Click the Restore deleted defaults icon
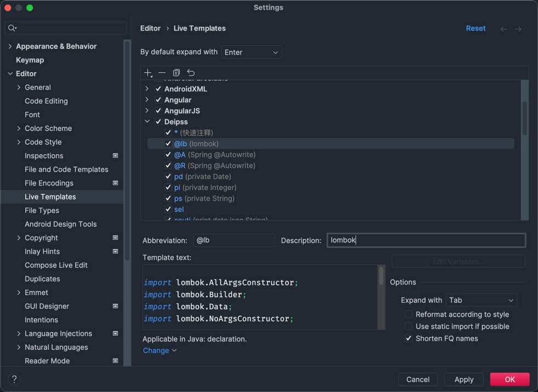 (191, 73)
